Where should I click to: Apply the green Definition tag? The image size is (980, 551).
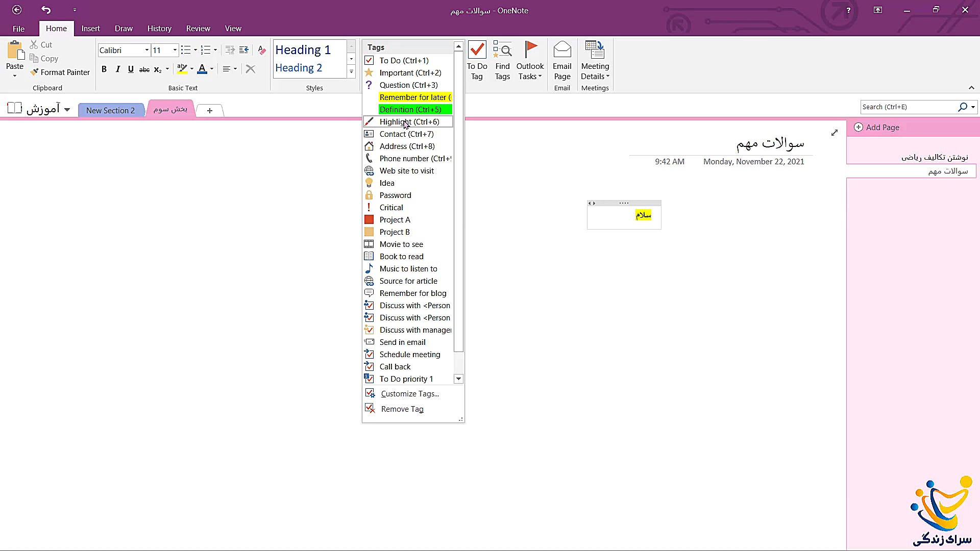pos(415,110)
